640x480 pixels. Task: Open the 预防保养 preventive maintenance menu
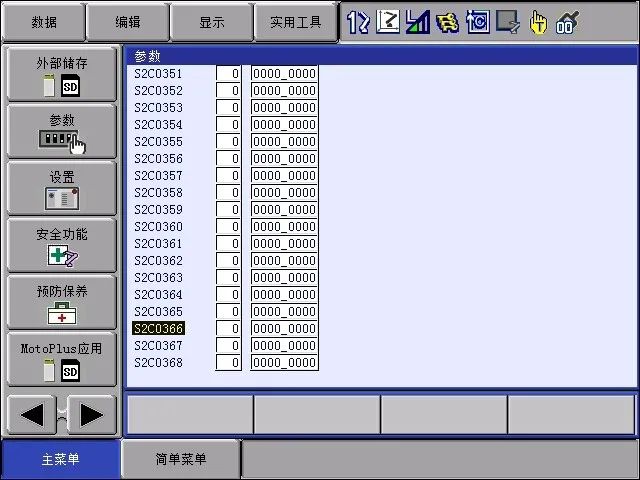(61, 302)
